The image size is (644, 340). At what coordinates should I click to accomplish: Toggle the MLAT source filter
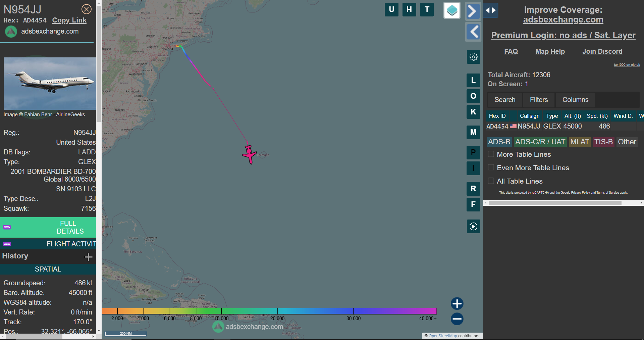tap(580, 142)
